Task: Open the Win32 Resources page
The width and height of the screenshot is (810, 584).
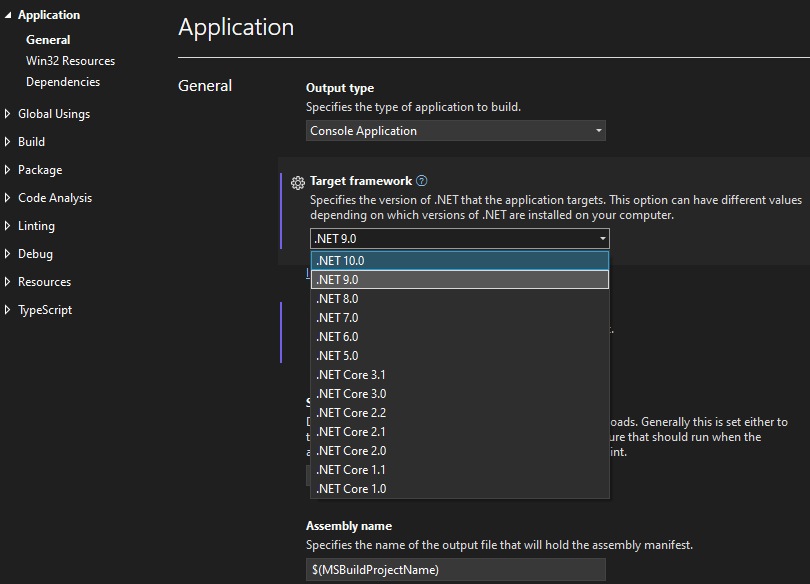Action: point(70,60)
